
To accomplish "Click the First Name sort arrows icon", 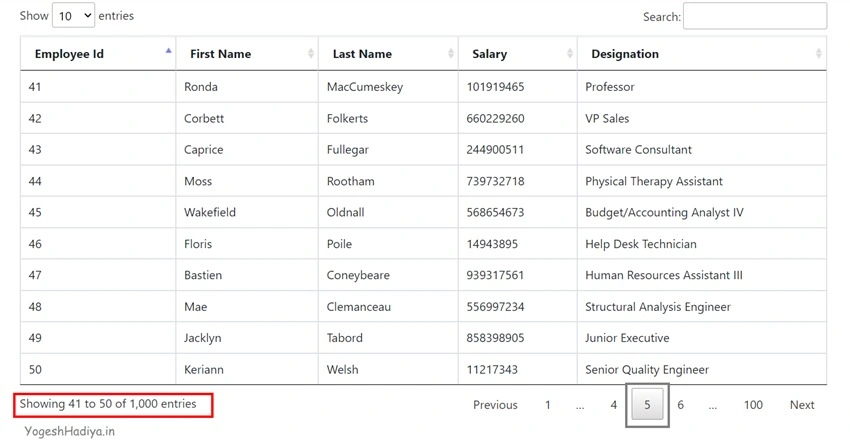I will point(311,53).
